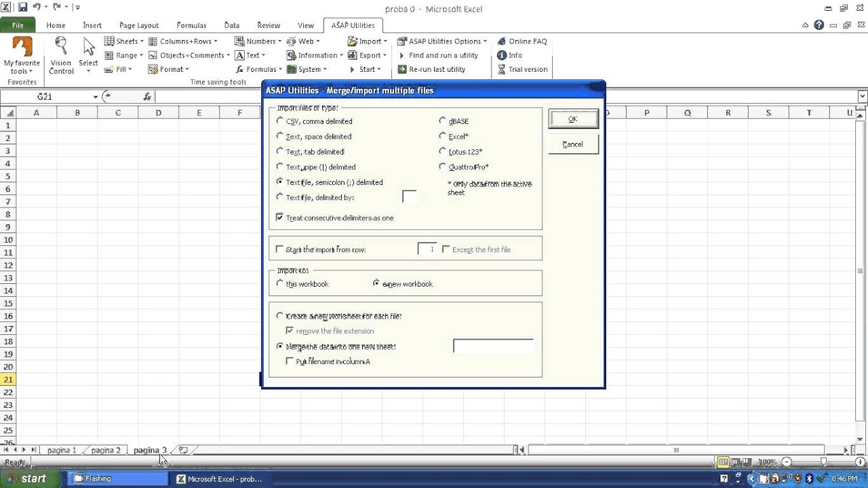The width and height of the screenshot is (868, 488).
Task: Expand Columns+Rows menu
Action: [183, 41]
